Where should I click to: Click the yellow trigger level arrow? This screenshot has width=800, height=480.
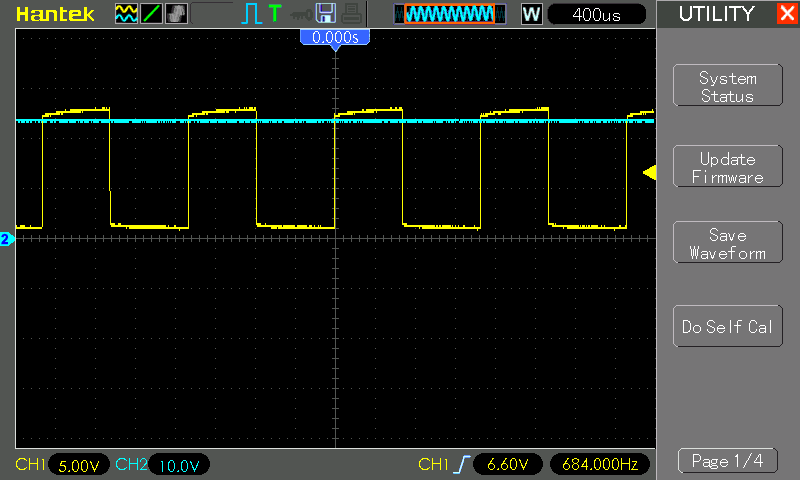tap(649, 172)
